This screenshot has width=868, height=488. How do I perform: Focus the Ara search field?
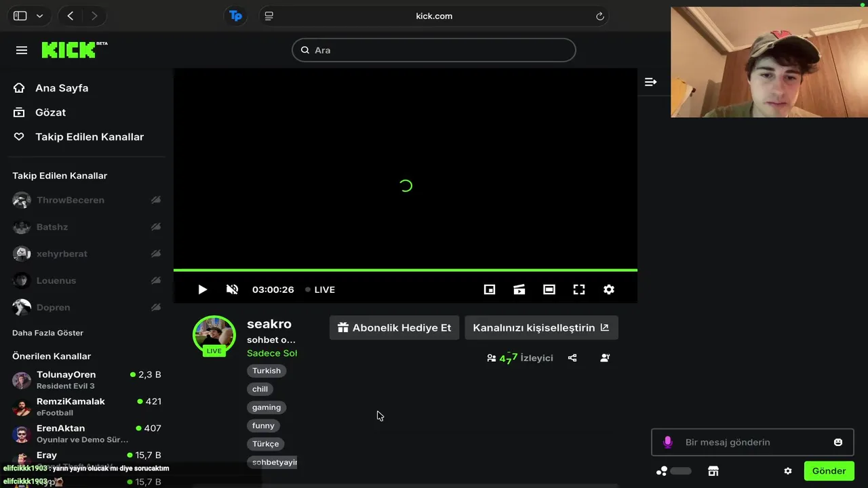point(434,50)
